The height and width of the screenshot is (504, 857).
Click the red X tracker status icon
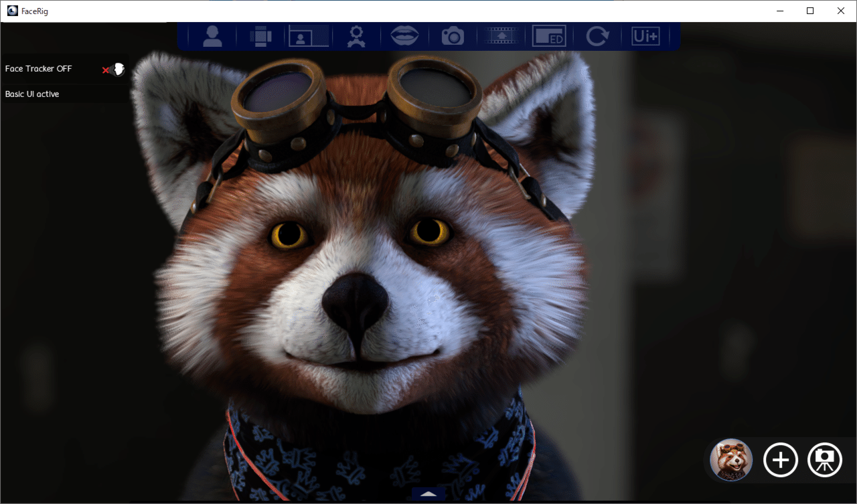(105, 70)
